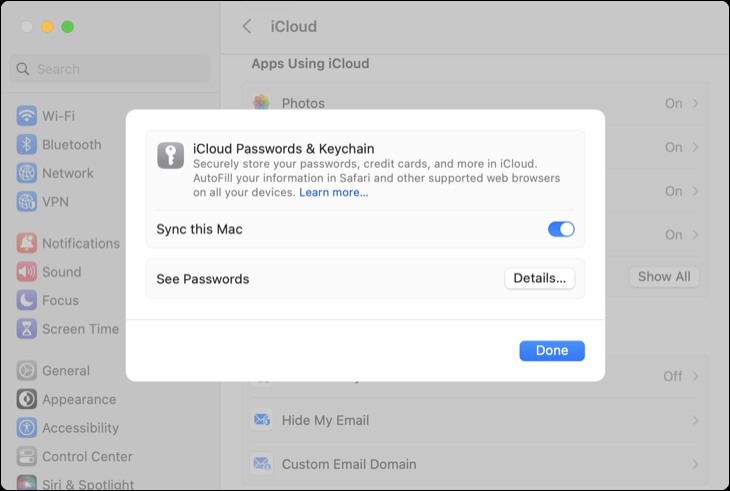Screen dimensions: 730x491
Task: Click the Appearance sidebar icon
Action: click(x=27, y=399)
